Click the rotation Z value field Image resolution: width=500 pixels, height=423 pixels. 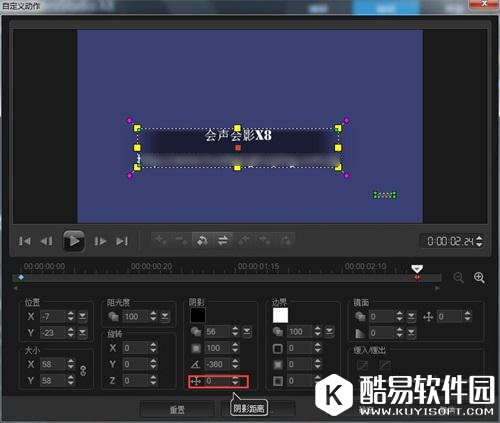click(135, 380)
